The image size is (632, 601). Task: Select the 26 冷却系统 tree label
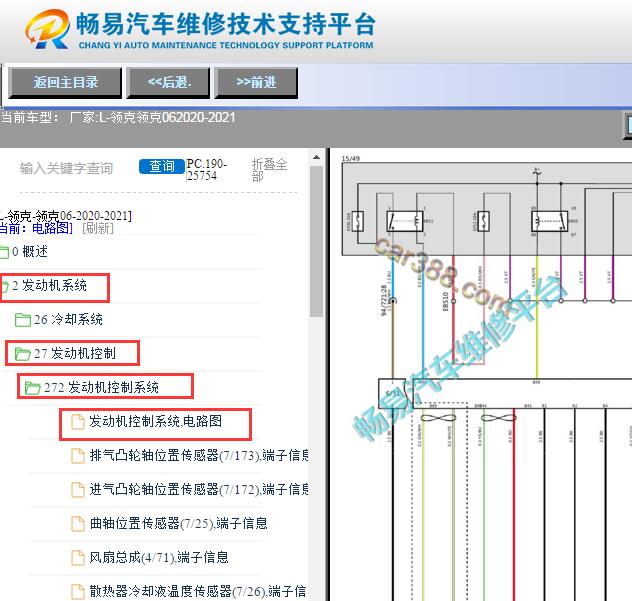68,320
